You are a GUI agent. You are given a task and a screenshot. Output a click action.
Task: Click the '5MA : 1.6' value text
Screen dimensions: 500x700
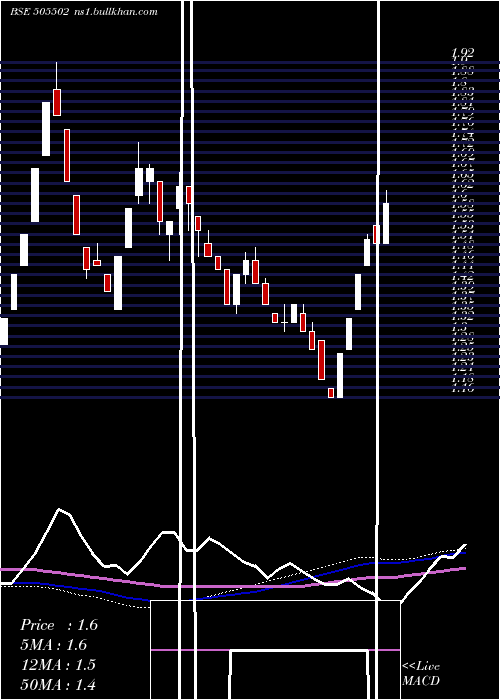click(54, 645)
